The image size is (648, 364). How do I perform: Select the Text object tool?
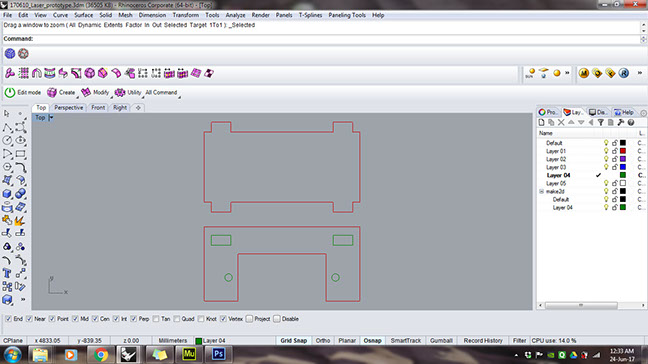pyautogui.click(x=7, y=274)
